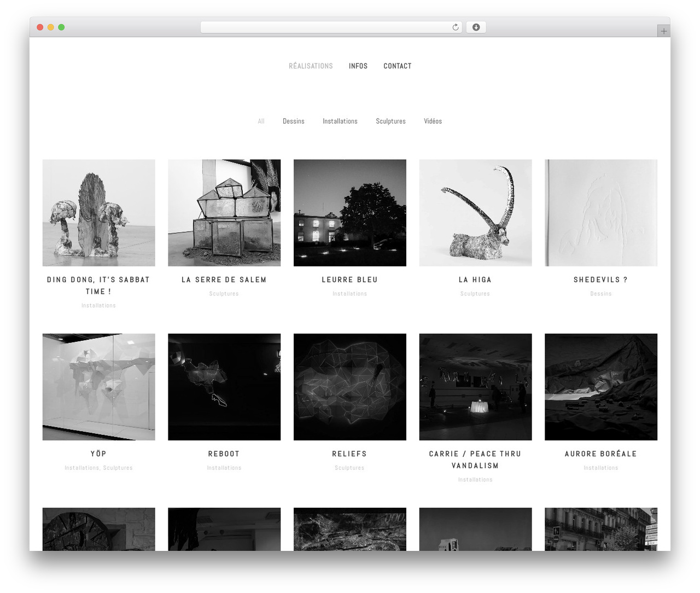This screenshot has width=700, height=593.
Task: Click the Aurore Boréale title link
Action: pos(601,454)
